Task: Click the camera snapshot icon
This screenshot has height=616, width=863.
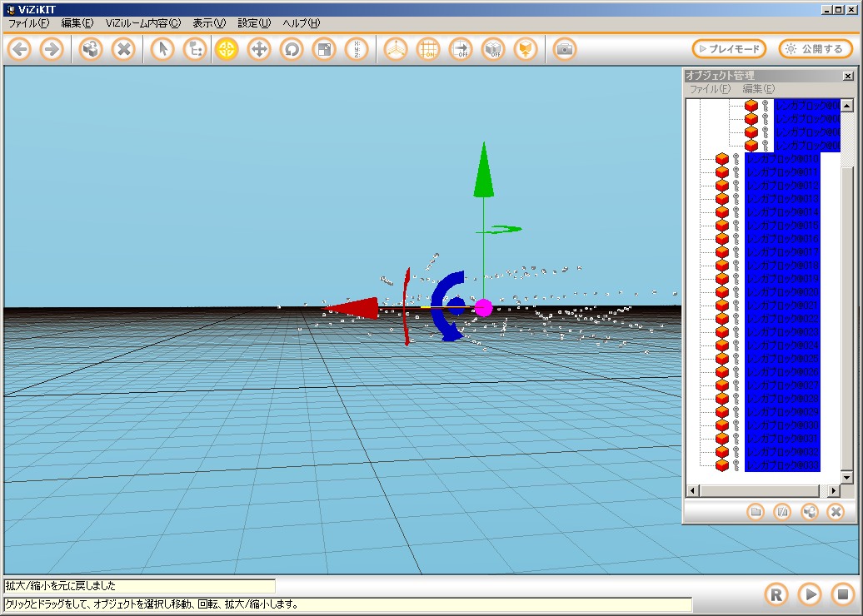Action: 565,49
